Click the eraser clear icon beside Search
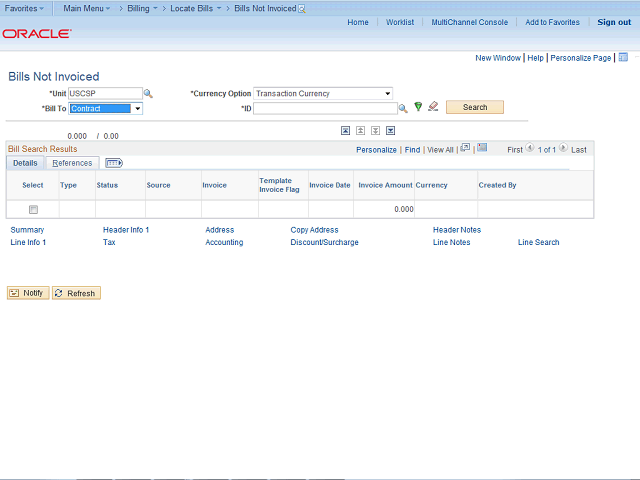The height and width of the screenshot is (480, 640). 433,107
